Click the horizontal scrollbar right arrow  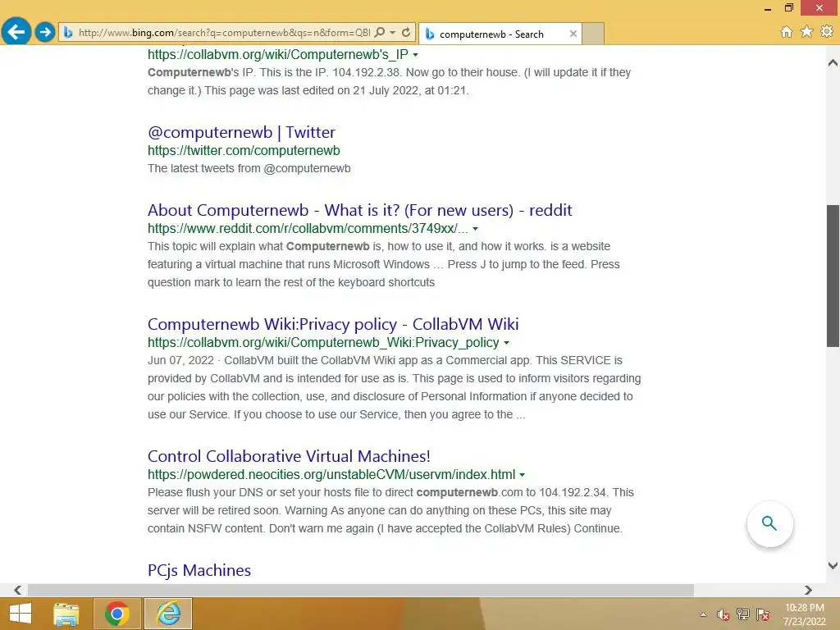808,590
